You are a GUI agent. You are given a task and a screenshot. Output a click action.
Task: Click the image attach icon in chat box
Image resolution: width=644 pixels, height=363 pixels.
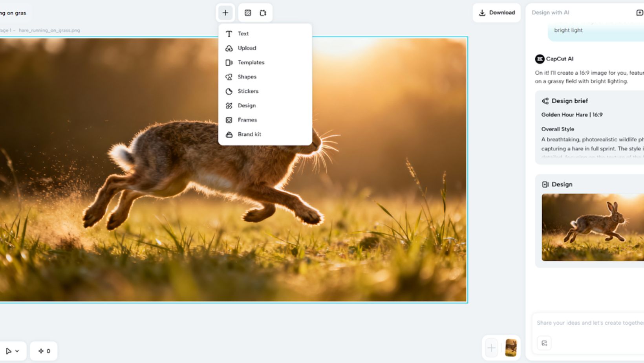(x=544, y=343)
